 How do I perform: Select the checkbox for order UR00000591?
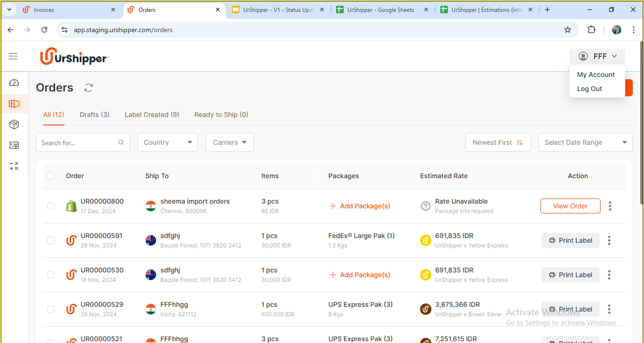tap(51, 240)
